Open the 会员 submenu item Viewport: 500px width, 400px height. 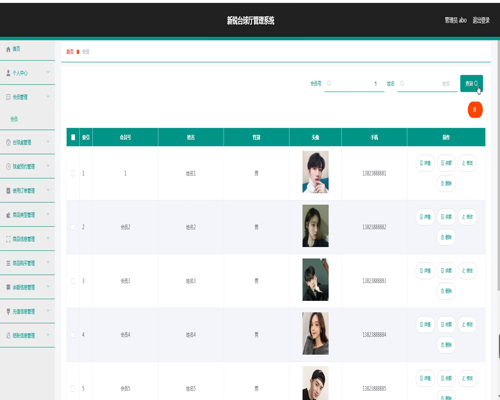click(x=14, y=119)
